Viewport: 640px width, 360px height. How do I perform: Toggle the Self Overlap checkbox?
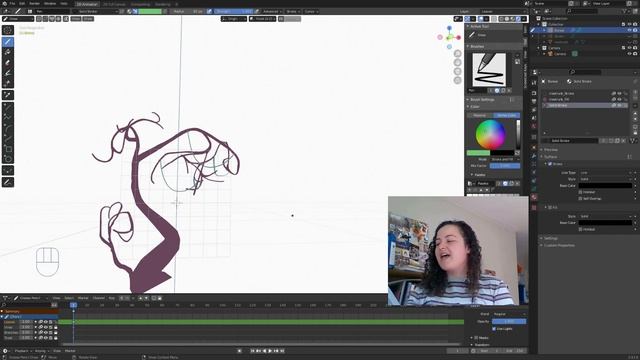(580, 198)
